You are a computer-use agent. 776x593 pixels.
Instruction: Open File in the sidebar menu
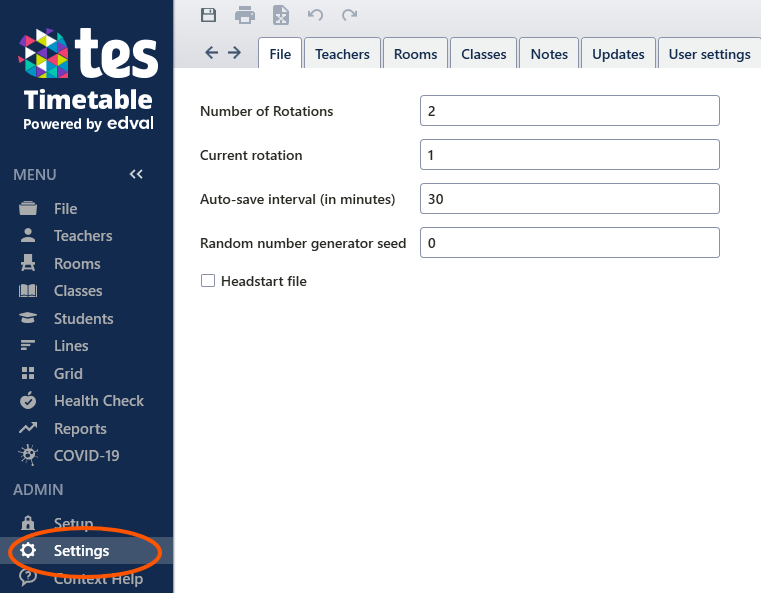click(x=65, y=209)
